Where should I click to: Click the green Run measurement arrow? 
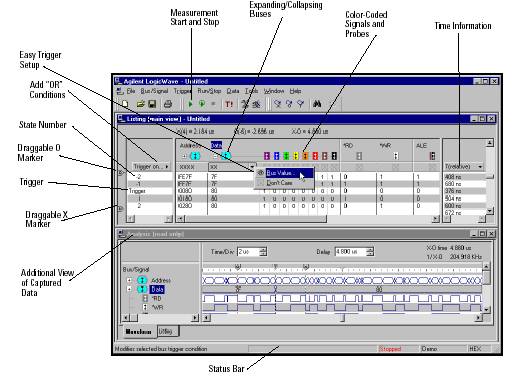pos(190,104)
